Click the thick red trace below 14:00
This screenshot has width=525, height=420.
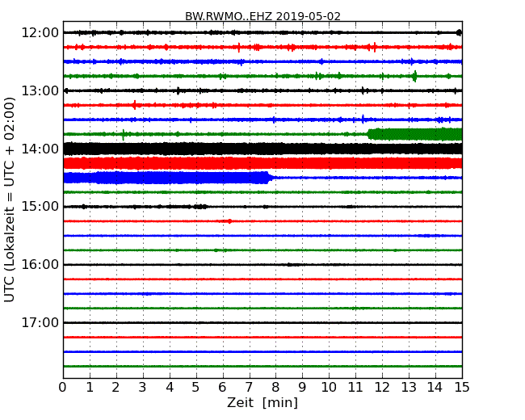tap(262, 163)
